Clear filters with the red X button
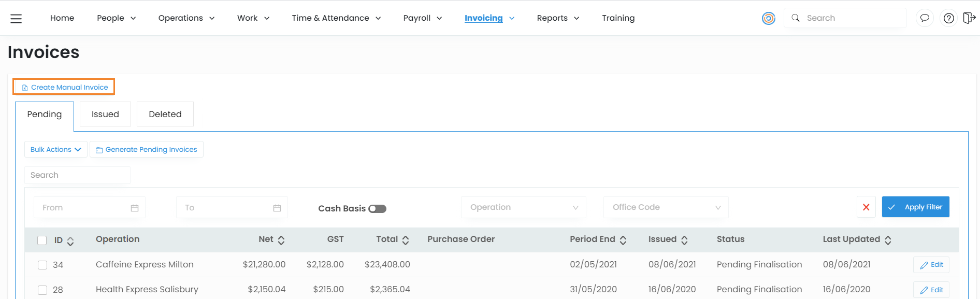Screen dimensions: 980x299 866,207
